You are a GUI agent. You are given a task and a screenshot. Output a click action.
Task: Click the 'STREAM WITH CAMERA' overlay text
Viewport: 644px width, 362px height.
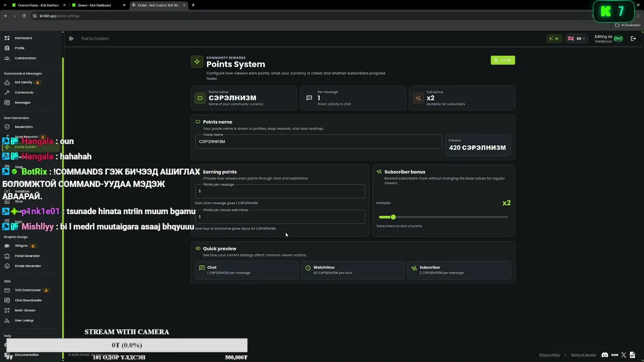tap(127, 332)
